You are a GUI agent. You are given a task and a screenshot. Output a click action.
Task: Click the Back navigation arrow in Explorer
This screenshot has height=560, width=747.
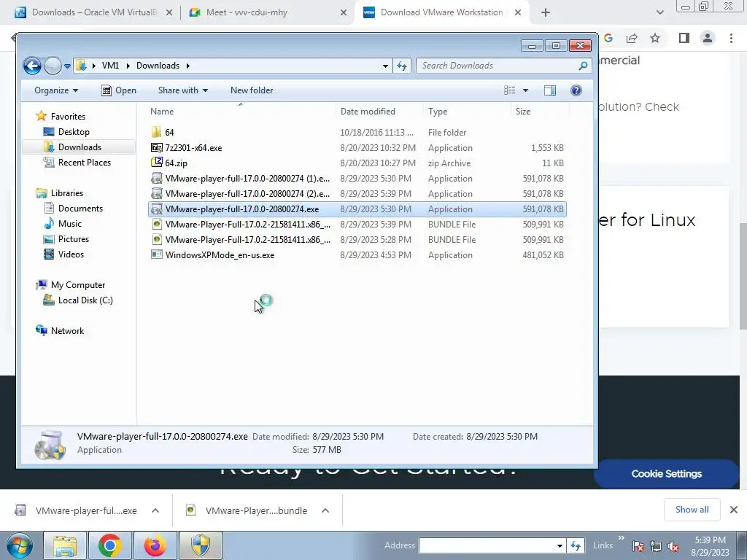[x=32, y=66]
